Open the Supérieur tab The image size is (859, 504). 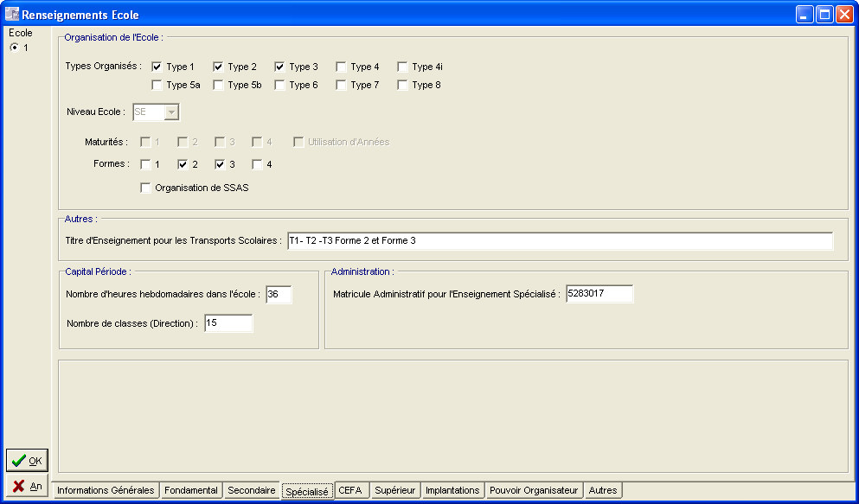pyautogui.click(x=395, y=490)
